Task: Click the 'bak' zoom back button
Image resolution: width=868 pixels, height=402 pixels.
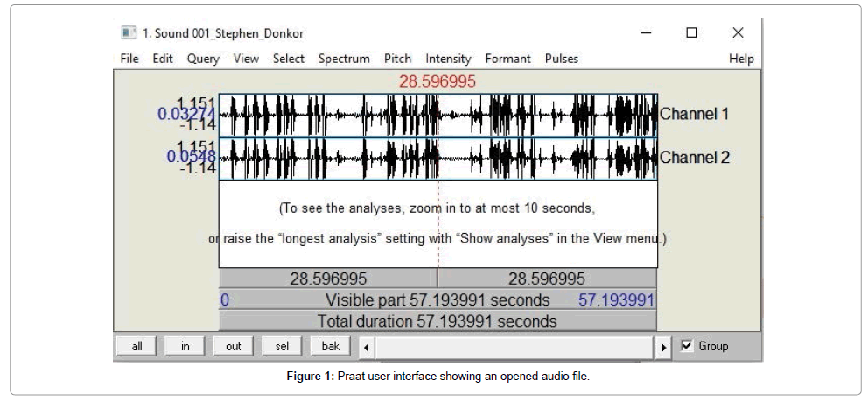Action: 330,347
